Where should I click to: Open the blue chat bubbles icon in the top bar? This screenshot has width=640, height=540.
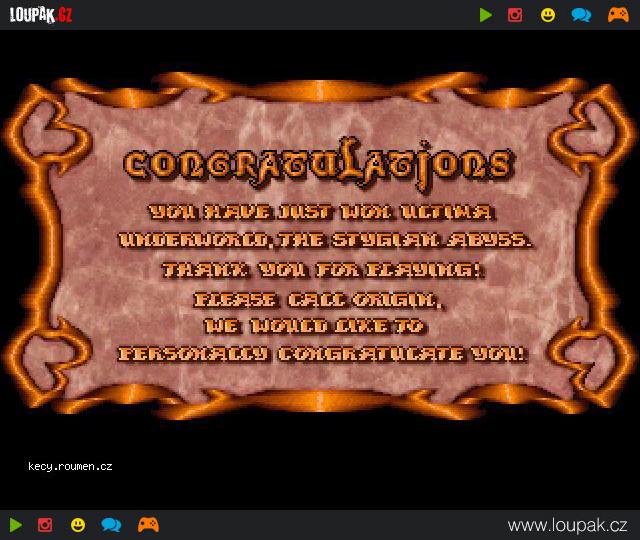coord(581,15)
